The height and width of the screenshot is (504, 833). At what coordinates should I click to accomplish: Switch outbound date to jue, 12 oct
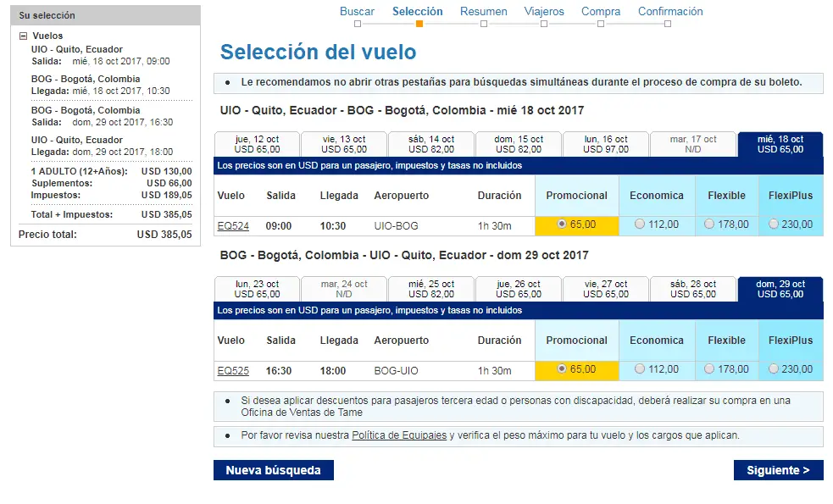(257, 144)
